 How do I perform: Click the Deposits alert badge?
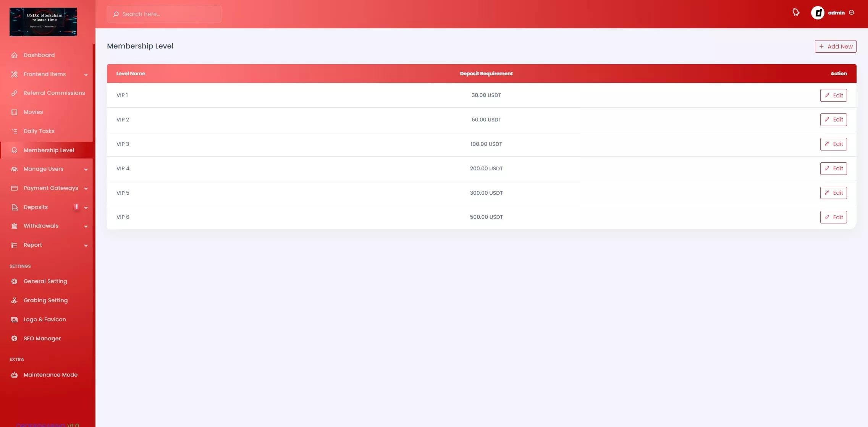[76, 207]
